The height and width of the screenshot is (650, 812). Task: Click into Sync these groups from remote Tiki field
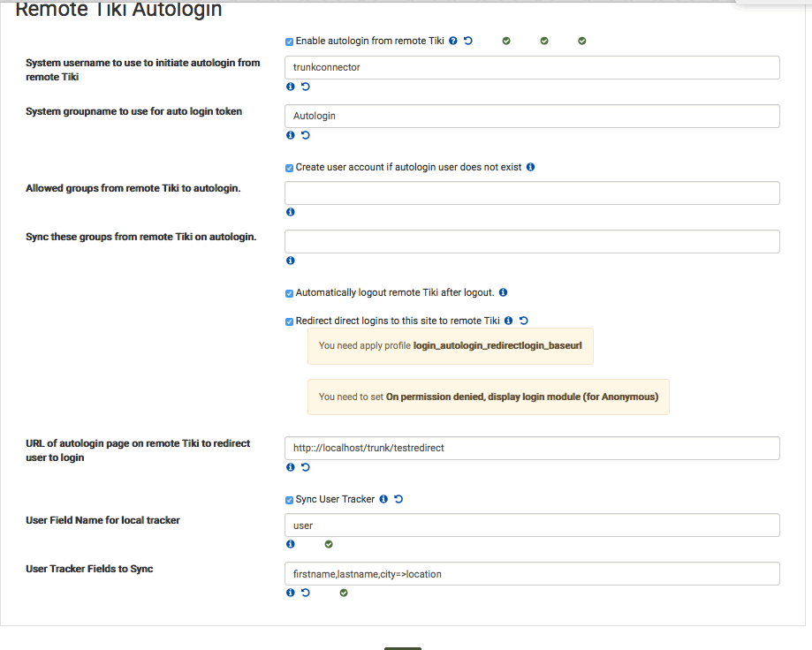(532, 241)
